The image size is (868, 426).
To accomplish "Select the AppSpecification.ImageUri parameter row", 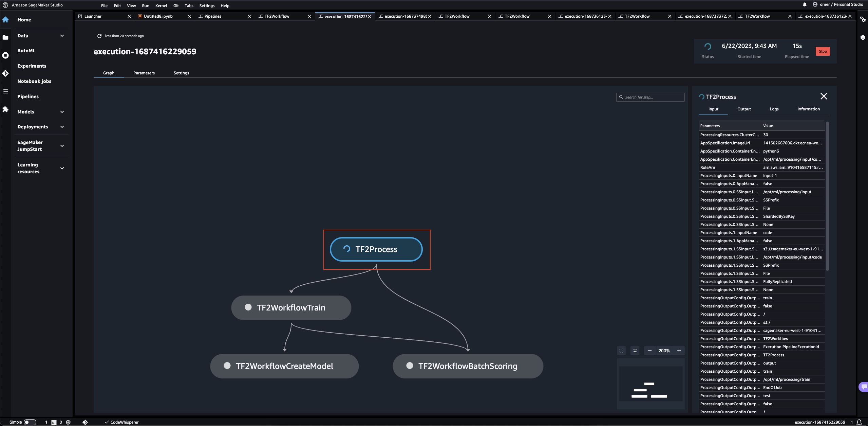I will point(761,143).
